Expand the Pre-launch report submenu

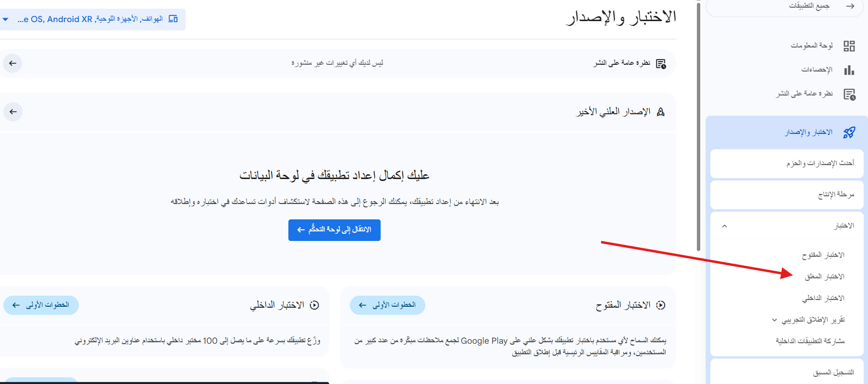click(x=774, y=320)
